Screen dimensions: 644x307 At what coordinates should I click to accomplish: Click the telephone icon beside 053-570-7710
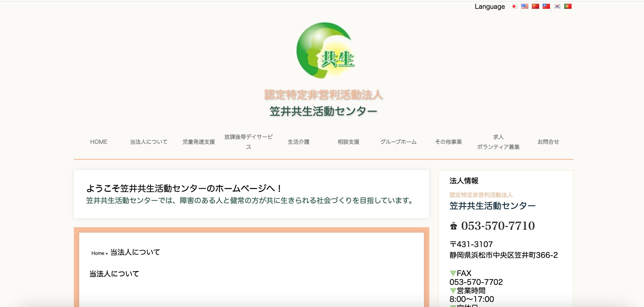pos(453,226)
